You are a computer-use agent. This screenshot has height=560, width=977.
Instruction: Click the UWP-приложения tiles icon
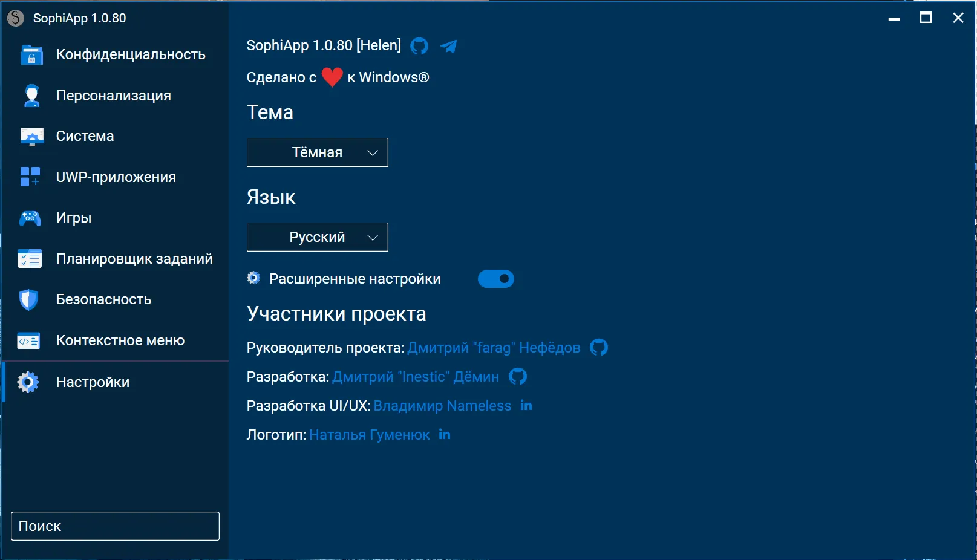tap(30, 177)
